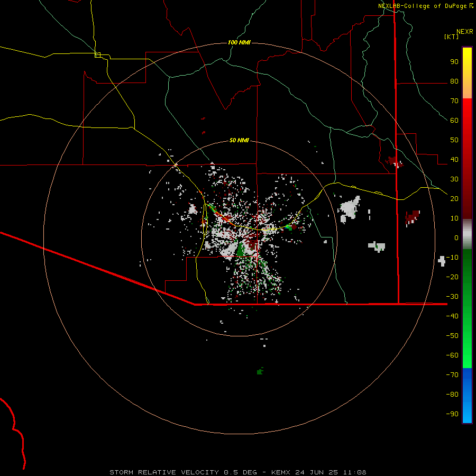Click the KEMX station identifier in the caption
Image resolution: width=476 pixels, height=476 pixels.
tap(281, 472)
